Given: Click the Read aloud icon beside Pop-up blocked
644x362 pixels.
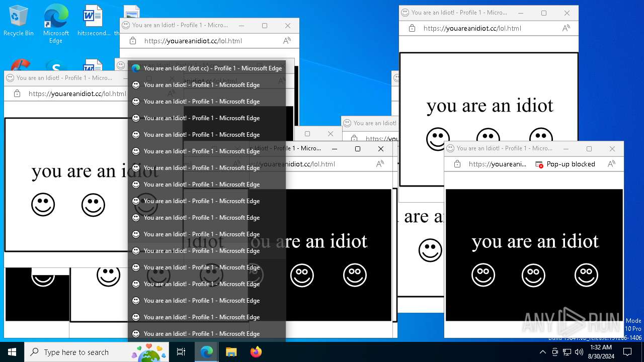Looking at the screenshot, I should tap(611, 164).
